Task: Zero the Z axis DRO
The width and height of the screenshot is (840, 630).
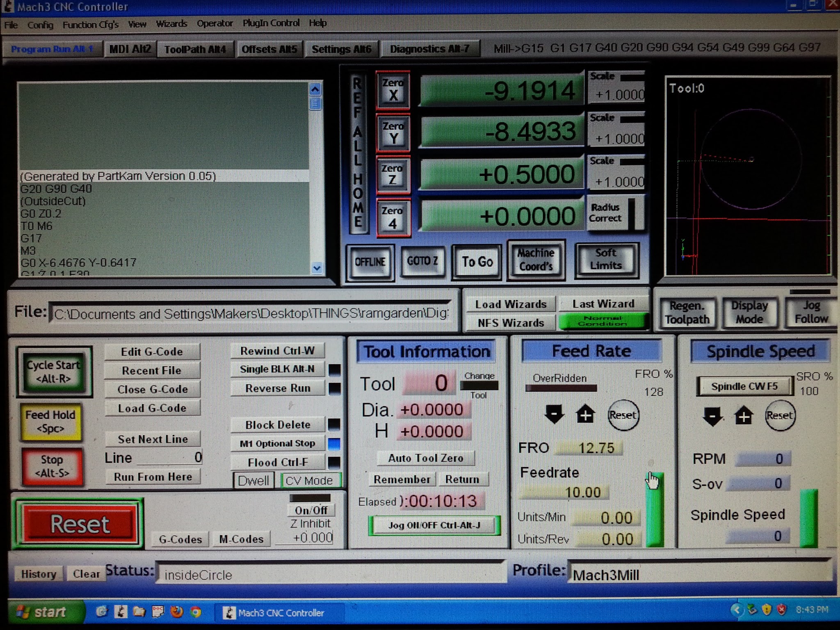Action: [x=393, y=175]
